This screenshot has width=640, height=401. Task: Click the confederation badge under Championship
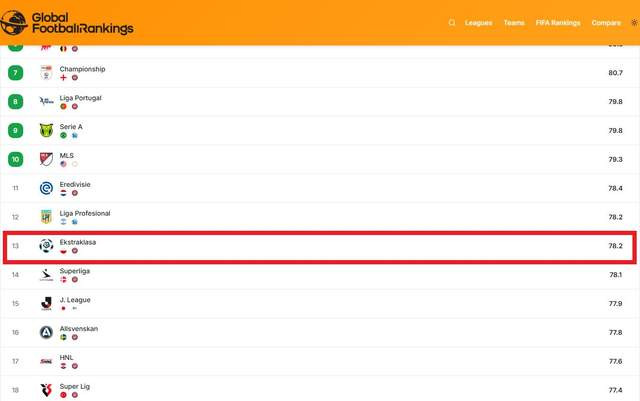pos(75,78)
